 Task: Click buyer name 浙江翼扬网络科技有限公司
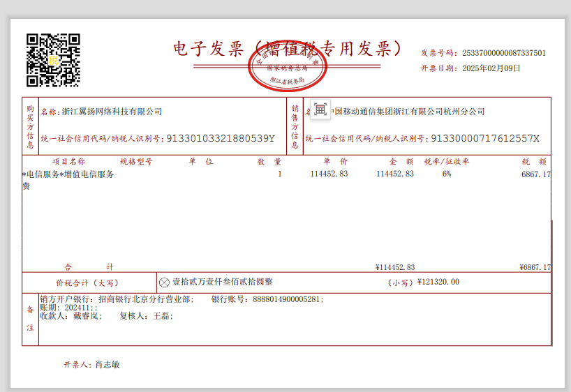pyautogui.click(x=112, y=112)
